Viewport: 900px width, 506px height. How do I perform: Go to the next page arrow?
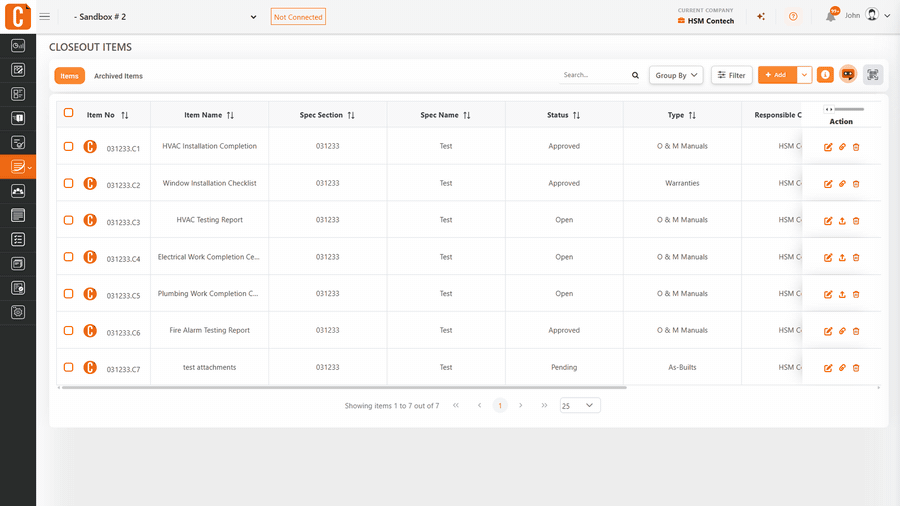(521, 406)
